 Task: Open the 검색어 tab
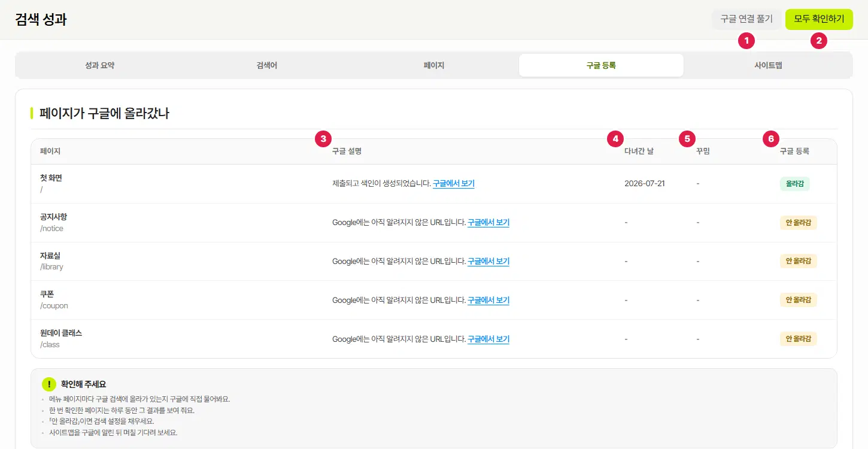coord(266,65)
